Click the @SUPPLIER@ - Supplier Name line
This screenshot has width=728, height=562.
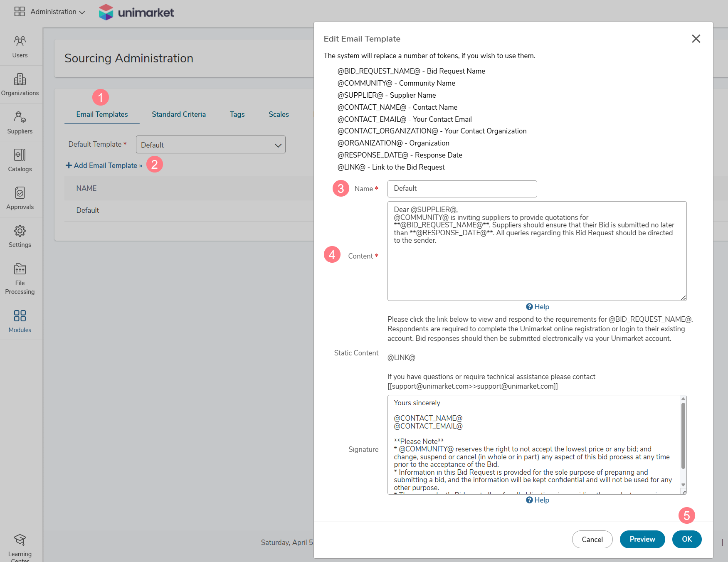[387, 95]
